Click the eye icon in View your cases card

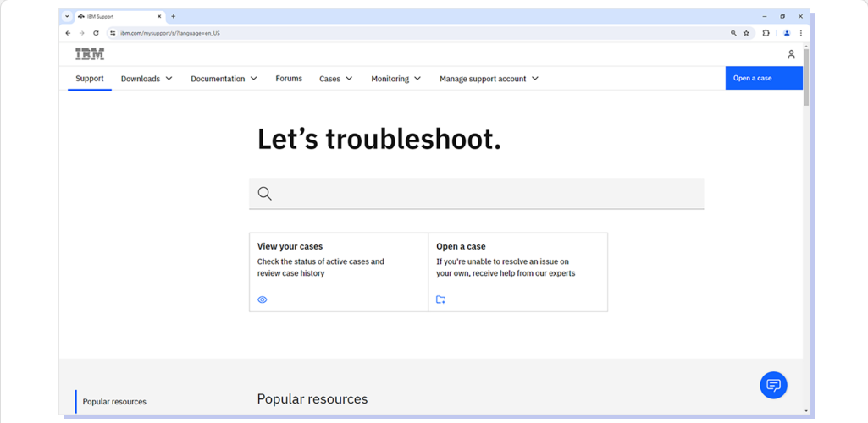263,299
